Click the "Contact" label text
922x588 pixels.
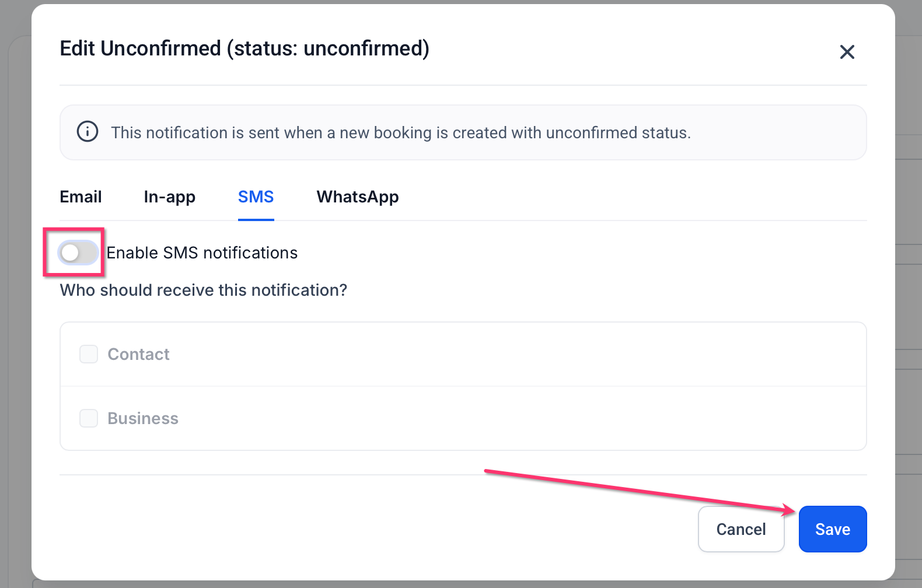[138, 354]
